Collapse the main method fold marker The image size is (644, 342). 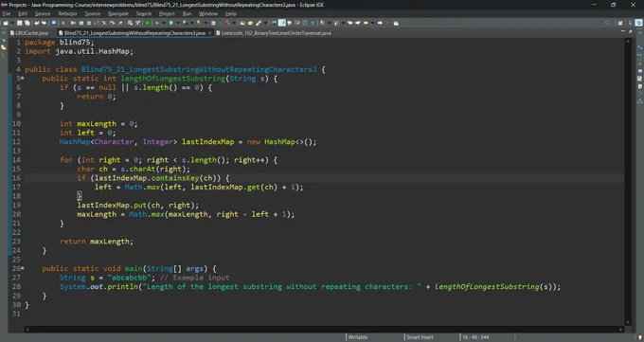pyautogui.click(x=22, y=268)
